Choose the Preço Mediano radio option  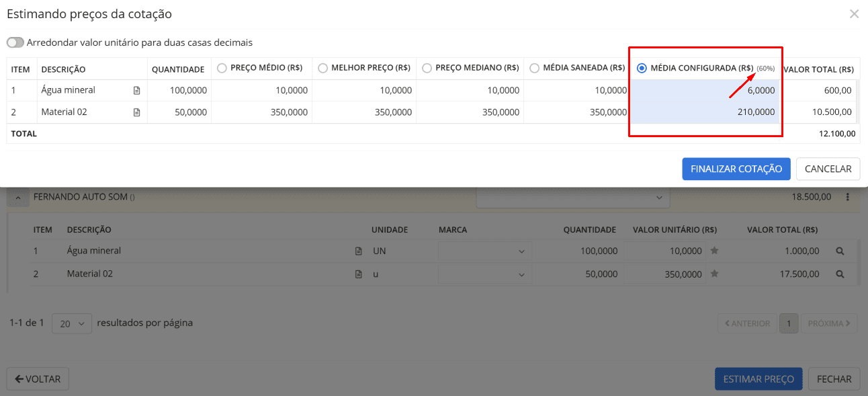(427, 68)
